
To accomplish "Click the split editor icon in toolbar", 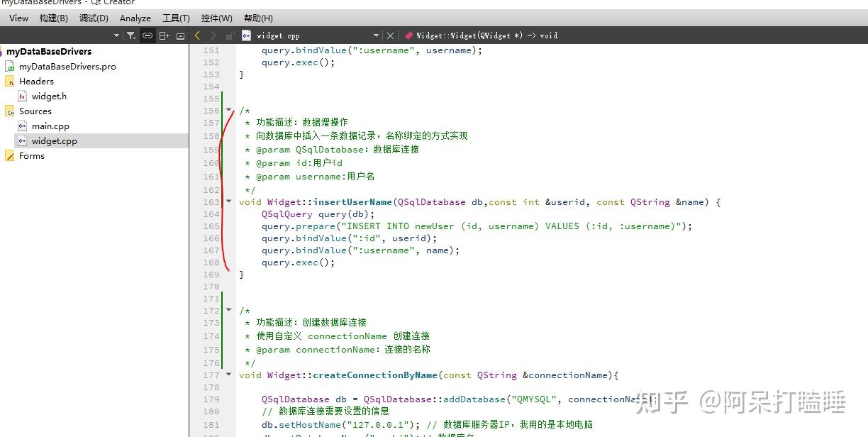I will point(165,35).
